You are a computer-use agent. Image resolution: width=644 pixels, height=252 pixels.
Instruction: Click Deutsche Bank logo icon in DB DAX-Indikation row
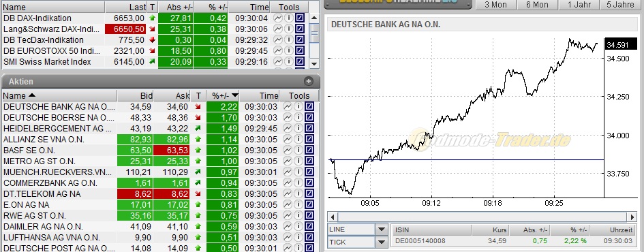click(300, 18)
